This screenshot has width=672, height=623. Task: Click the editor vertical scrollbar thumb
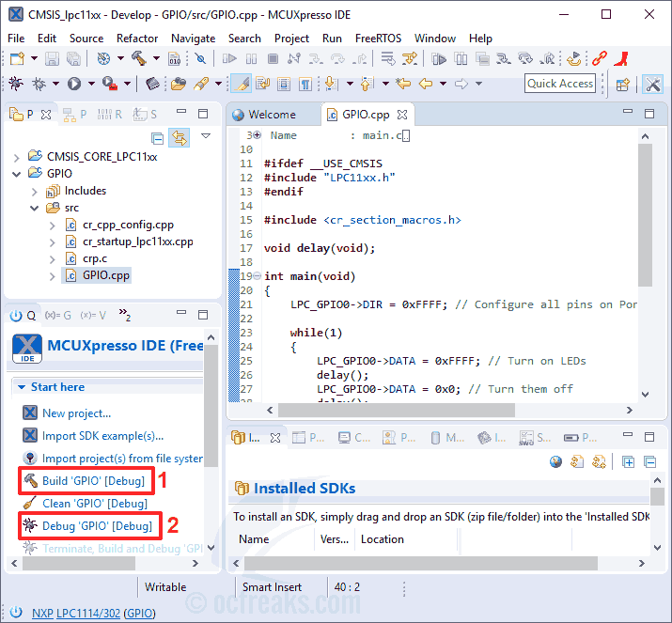coord(645,215)
